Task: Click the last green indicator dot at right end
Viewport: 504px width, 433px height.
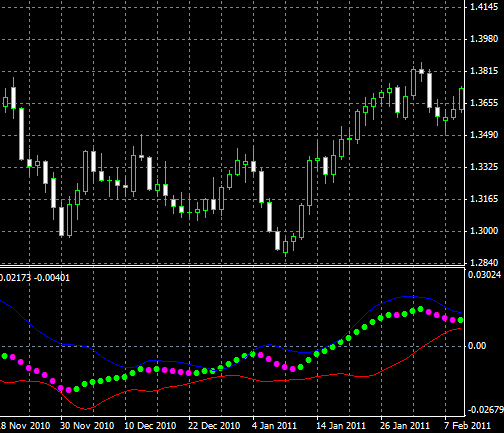Action: pyautogui.click(x=461, y=320)
